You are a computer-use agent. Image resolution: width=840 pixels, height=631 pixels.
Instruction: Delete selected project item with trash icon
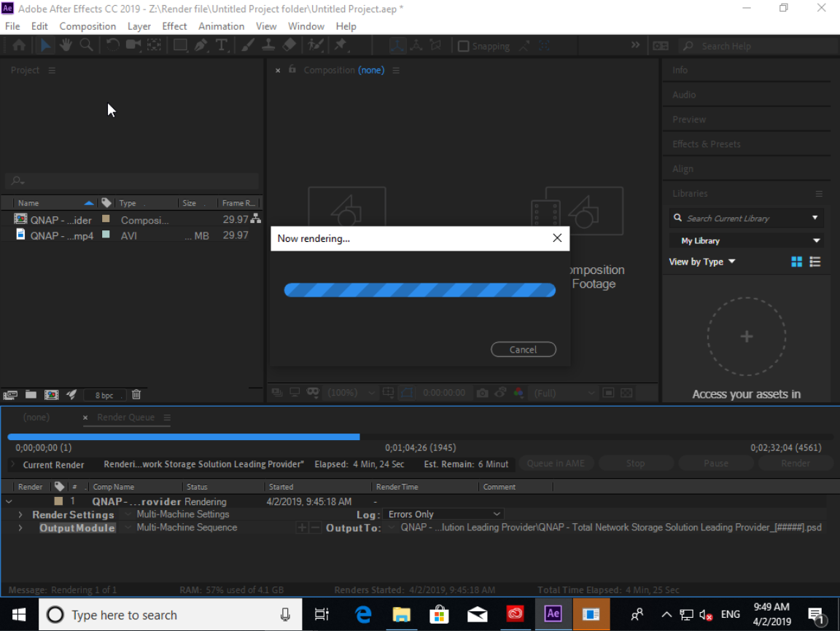[x=136, y=395]
